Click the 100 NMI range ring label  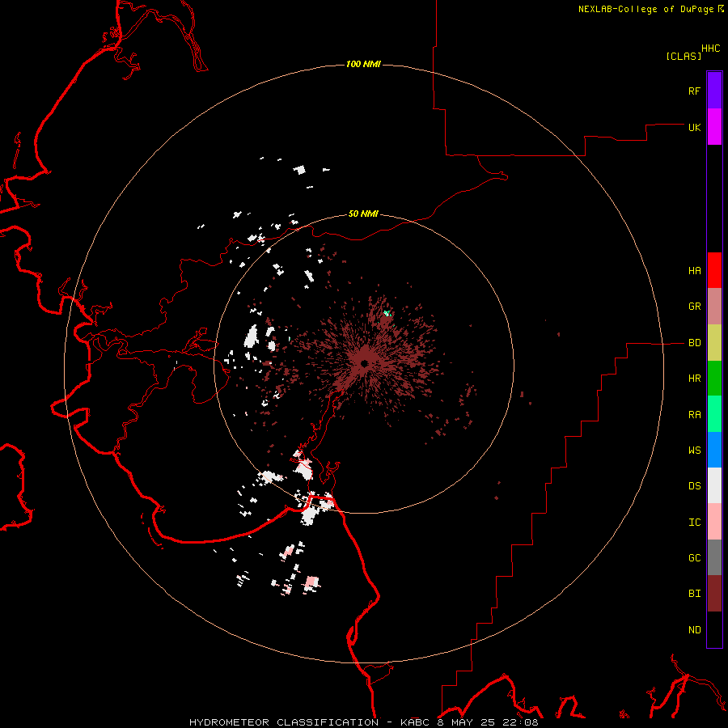click(x=363, y=64)
